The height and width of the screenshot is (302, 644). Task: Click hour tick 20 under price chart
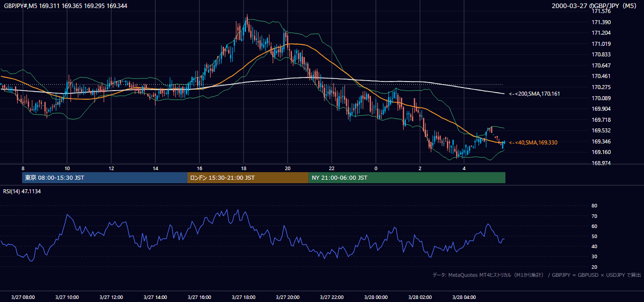288,169
